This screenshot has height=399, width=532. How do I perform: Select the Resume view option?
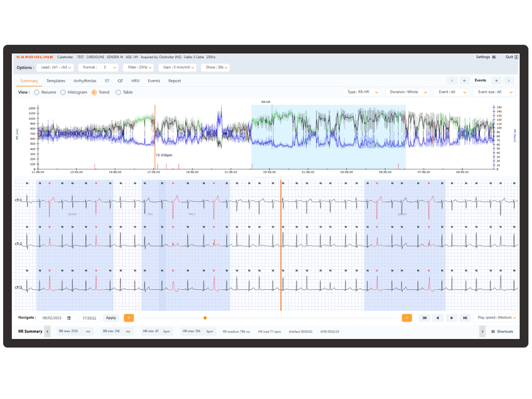(36, 92)
